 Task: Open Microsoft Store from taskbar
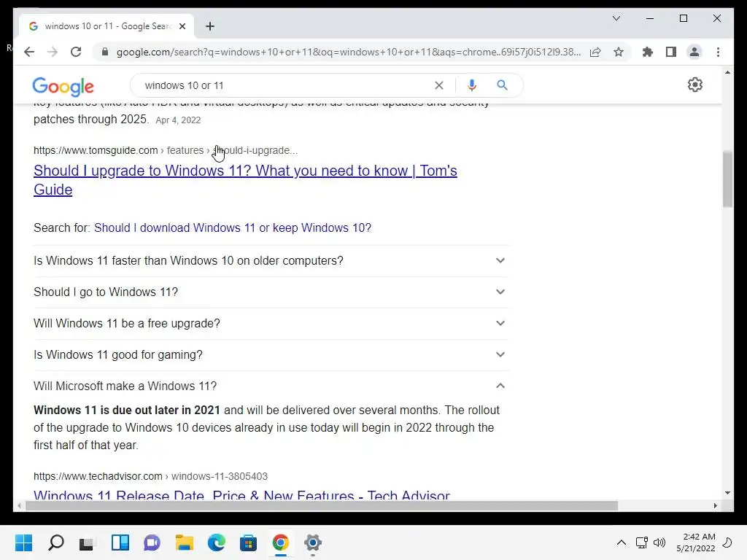[248, 542]
